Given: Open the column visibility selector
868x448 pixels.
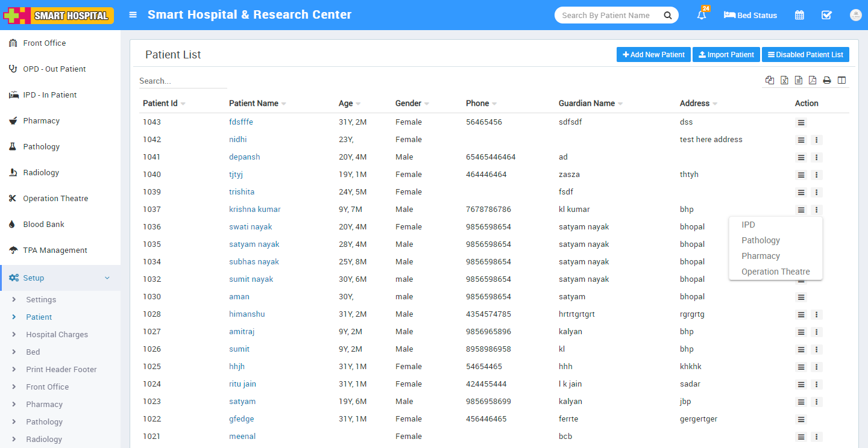Looking at the screenshot, I should pyautogui.click(x=841, y=80).
